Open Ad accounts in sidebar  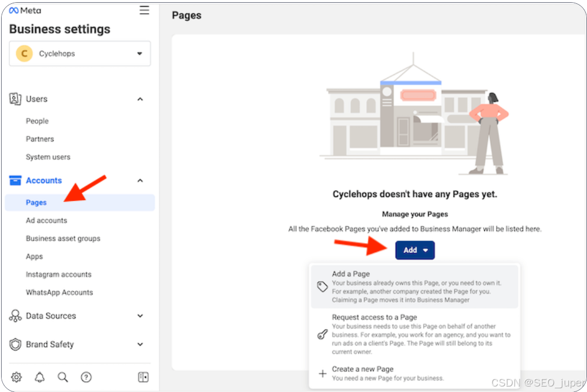click(46, 220)
